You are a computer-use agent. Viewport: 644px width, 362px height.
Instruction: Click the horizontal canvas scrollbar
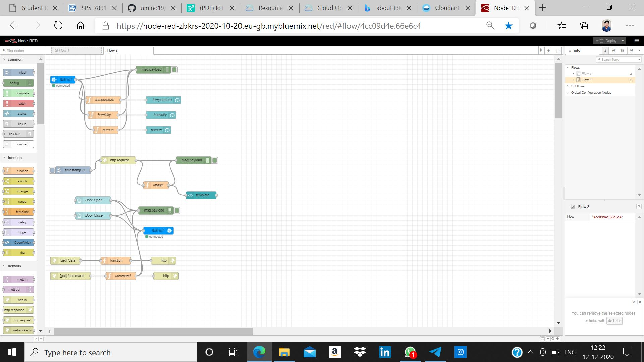coord(153,331)
